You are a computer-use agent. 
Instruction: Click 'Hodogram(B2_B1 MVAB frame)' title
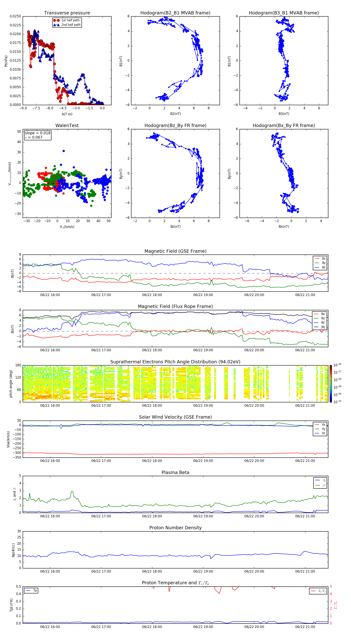(175, 13)
